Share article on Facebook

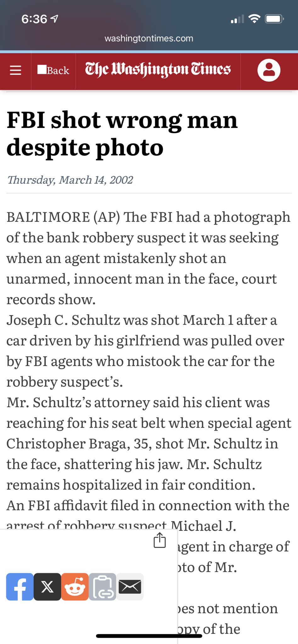click(20, 587)
